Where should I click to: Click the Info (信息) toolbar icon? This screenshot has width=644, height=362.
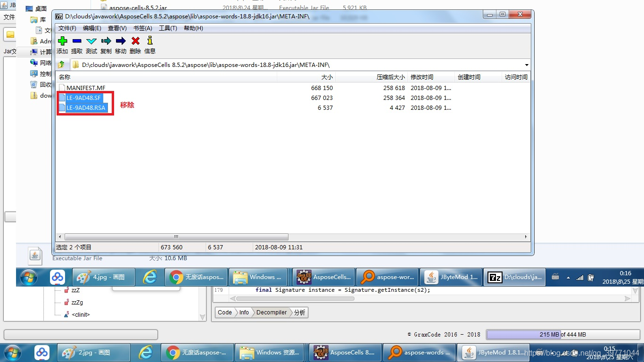pyautogui.click(x=150, y=41)
